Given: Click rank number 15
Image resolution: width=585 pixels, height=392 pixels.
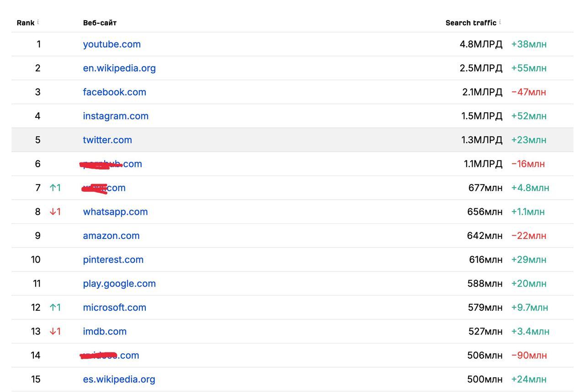Looking at the screenshot, I should pos(36,379).
